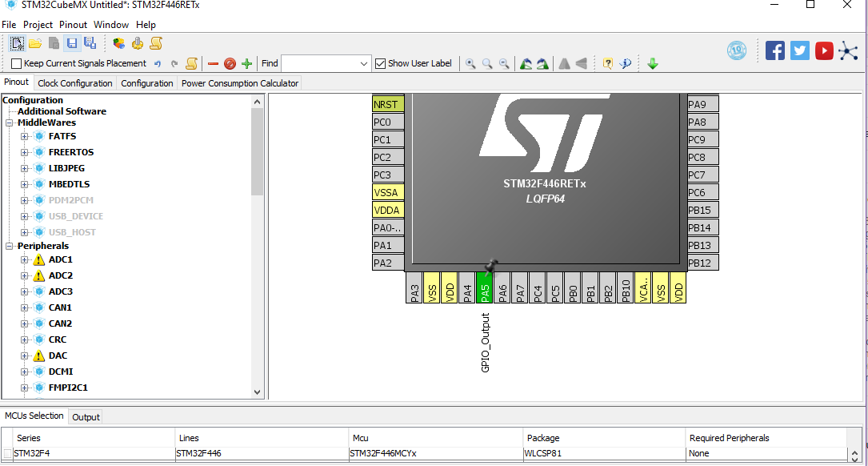Click the gray Redo arrow
This screenshot has width=868, height=466.
coord(174,64)
